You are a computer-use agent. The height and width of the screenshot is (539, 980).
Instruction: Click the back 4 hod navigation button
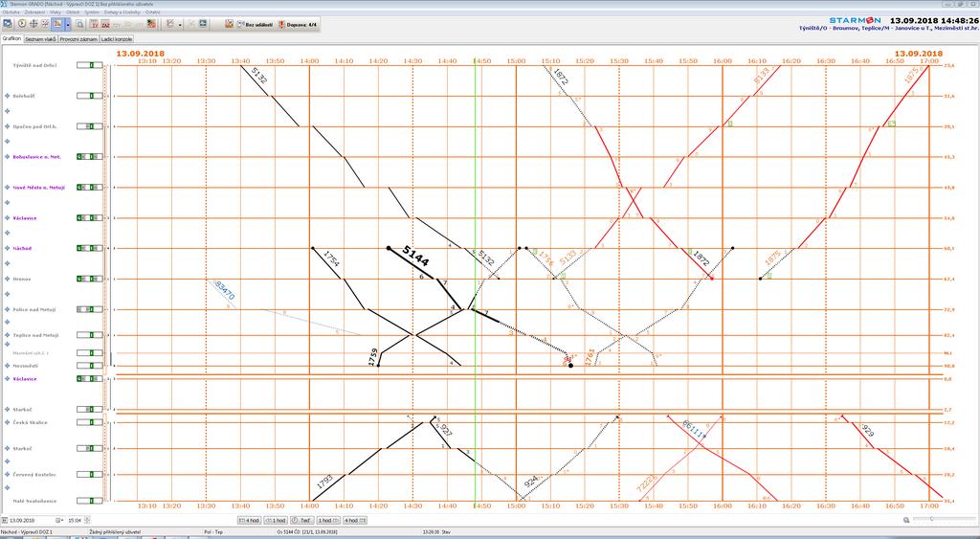[x=250, y=520]
